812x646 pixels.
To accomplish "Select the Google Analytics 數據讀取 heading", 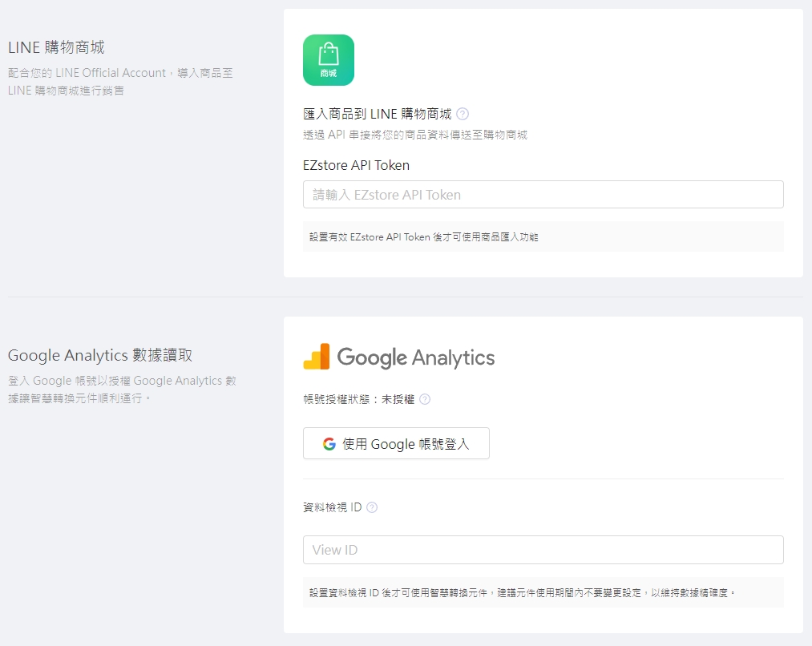I will [x=100, y=355].
